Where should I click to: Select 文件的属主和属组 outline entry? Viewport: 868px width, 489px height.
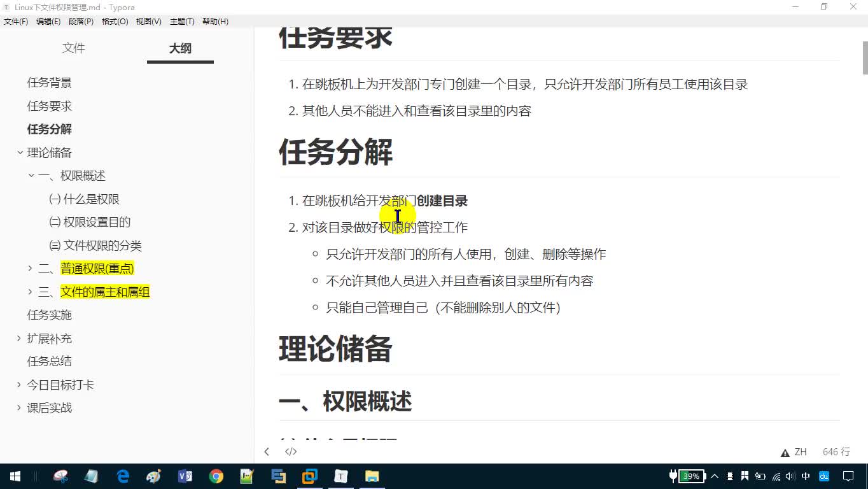[105, 292]
